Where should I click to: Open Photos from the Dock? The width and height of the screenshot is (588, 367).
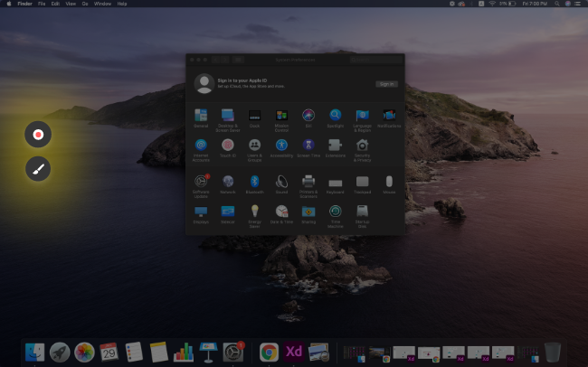(84, 353)
